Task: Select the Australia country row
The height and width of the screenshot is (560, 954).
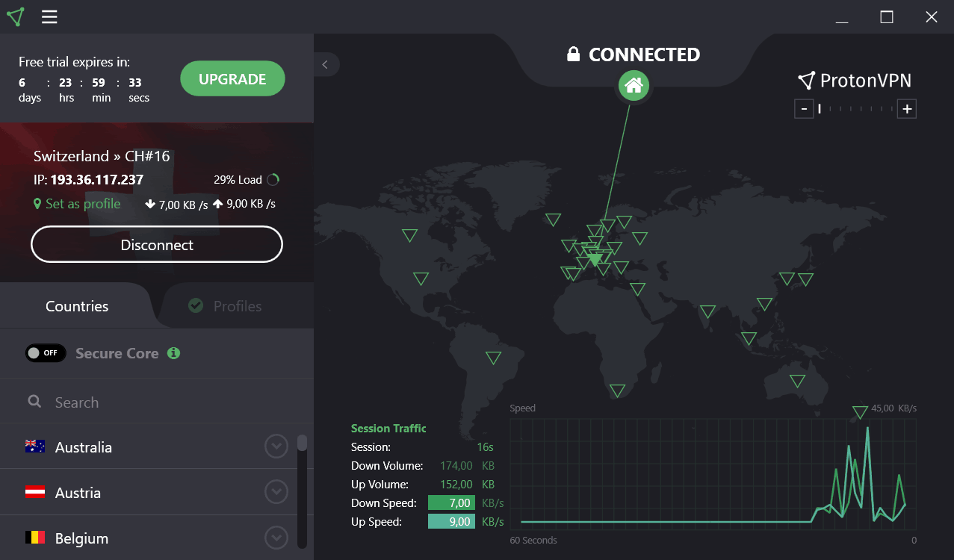Action: pos(148,447)
